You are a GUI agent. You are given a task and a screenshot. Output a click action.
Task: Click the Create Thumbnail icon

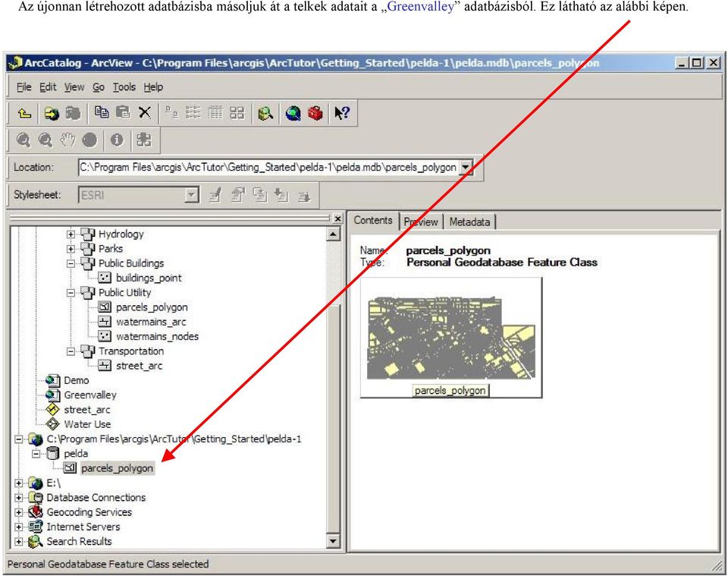[144, 140]
